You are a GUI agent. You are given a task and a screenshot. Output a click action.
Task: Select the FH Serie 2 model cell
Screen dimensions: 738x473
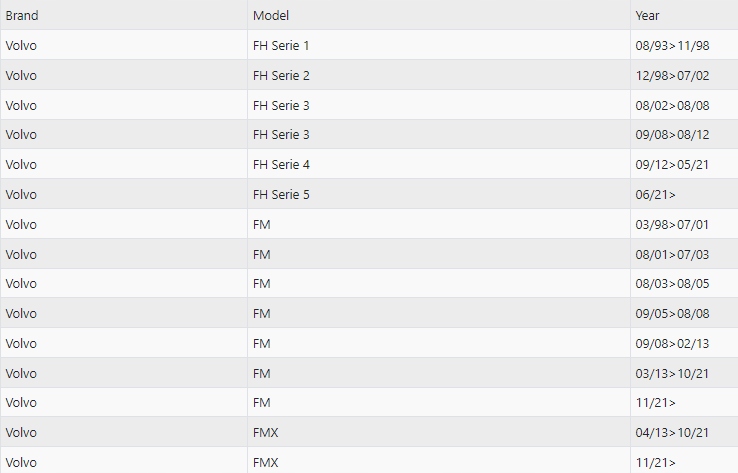tap(281, 76)
